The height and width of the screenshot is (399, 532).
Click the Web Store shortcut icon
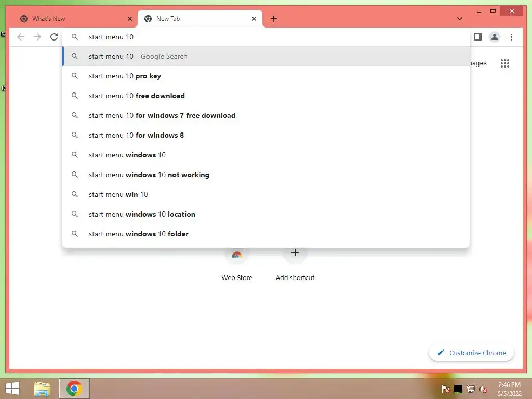click(x=237, y=255)
